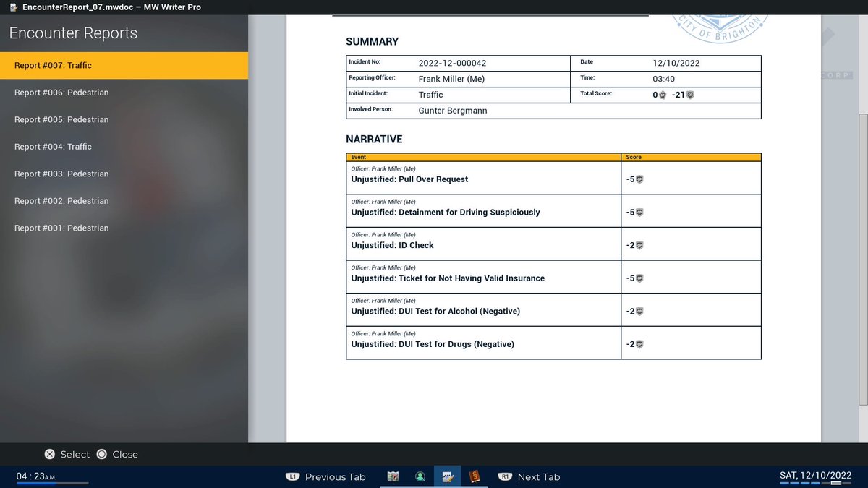This screenshot has height=488, width=868.
Task: Open the person search tab icon
Action: pos(420,476)
